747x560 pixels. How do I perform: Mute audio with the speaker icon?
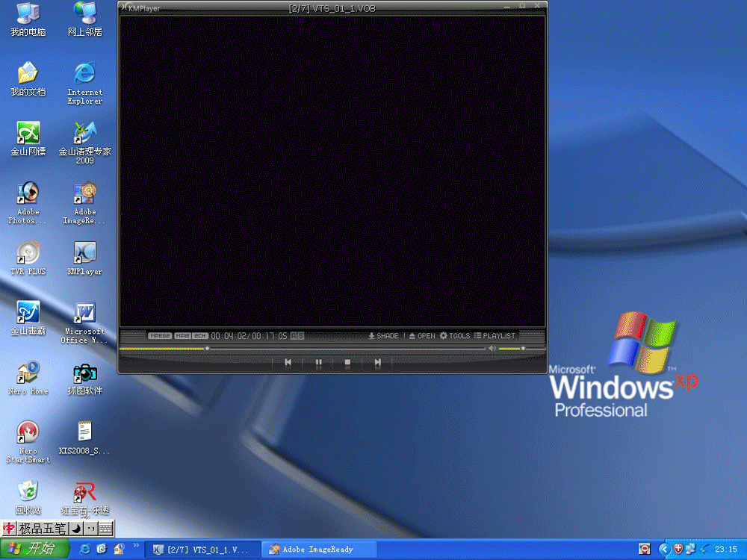click(x=492, y=349)
